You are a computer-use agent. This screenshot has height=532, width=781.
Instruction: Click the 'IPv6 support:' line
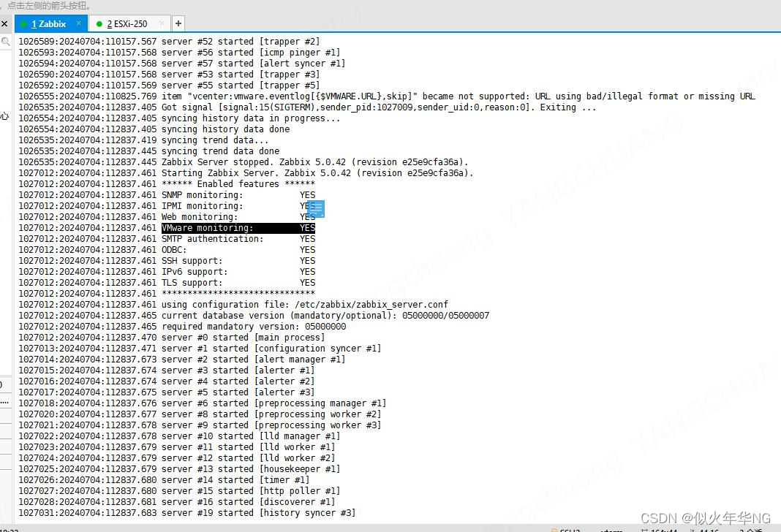coord(167,272)
